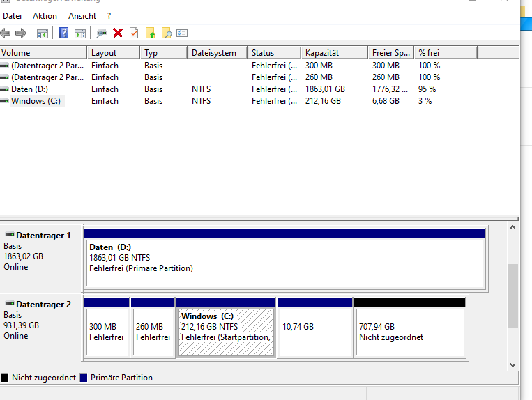532x400 pixels.
Task: Sort by the Status column header
Action: coord(275,53)
